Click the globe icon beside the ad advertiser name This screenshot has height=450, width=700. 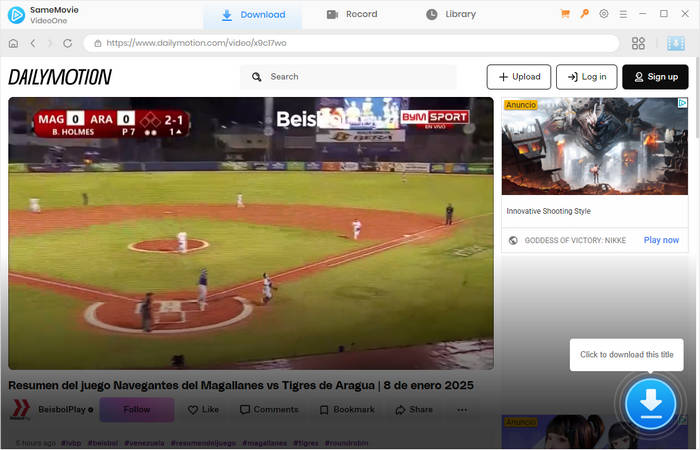tap(513, 240)
